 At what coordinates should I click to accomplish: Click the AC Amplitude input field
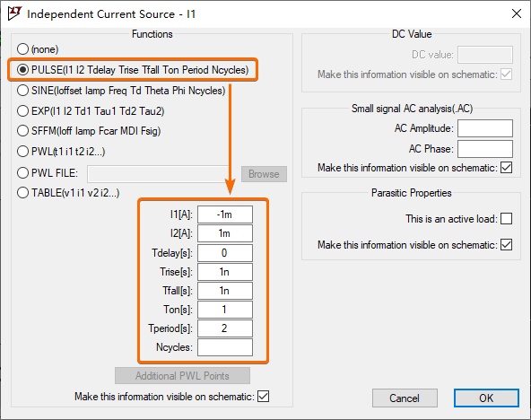click(x=485, y=128)
